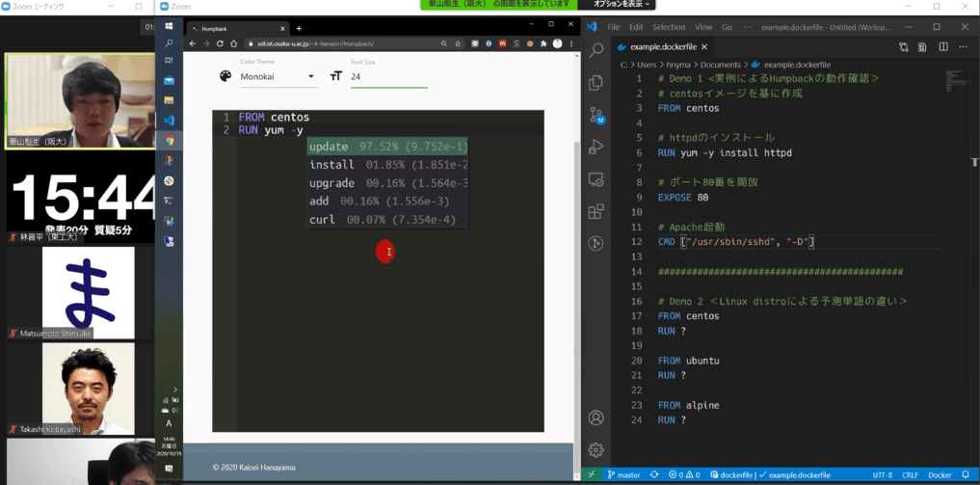This screenshot has height=485, width=980.
Task: Open the Run and Debug view
Action: [x=596, y=148]
